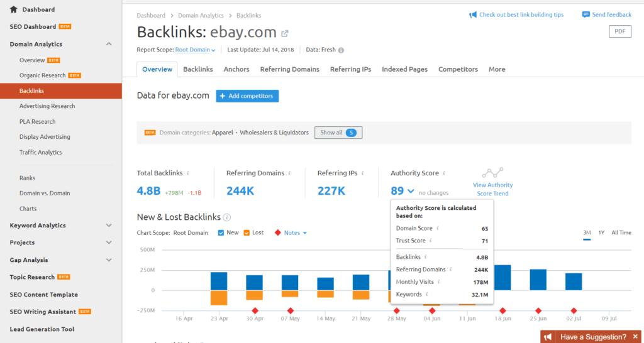Click the 23 Apr lost backlinks orange bar
The image size is (644, 343).
point(219,298)
